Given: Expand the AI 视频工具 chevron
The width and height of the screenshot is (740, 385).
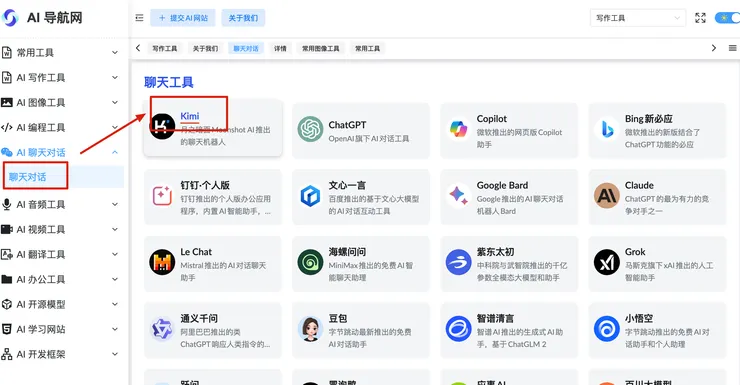Looking at the screenshot, I should click(115, 229).
